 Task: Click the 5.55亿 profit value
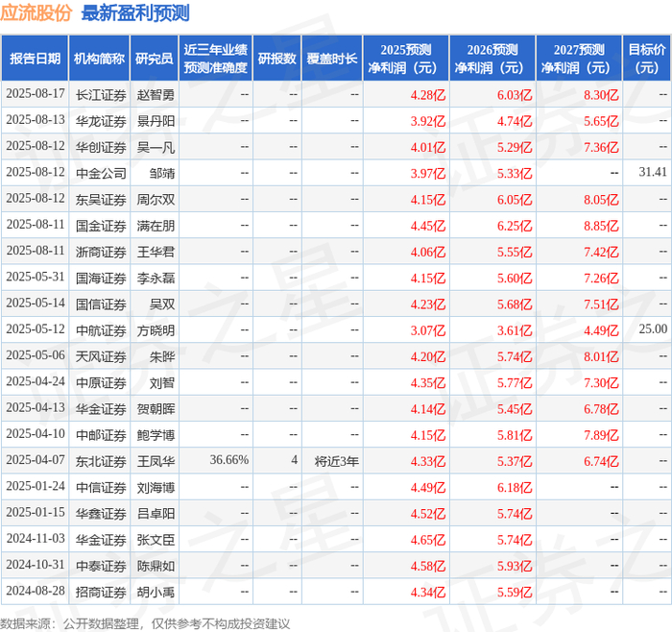515,252
